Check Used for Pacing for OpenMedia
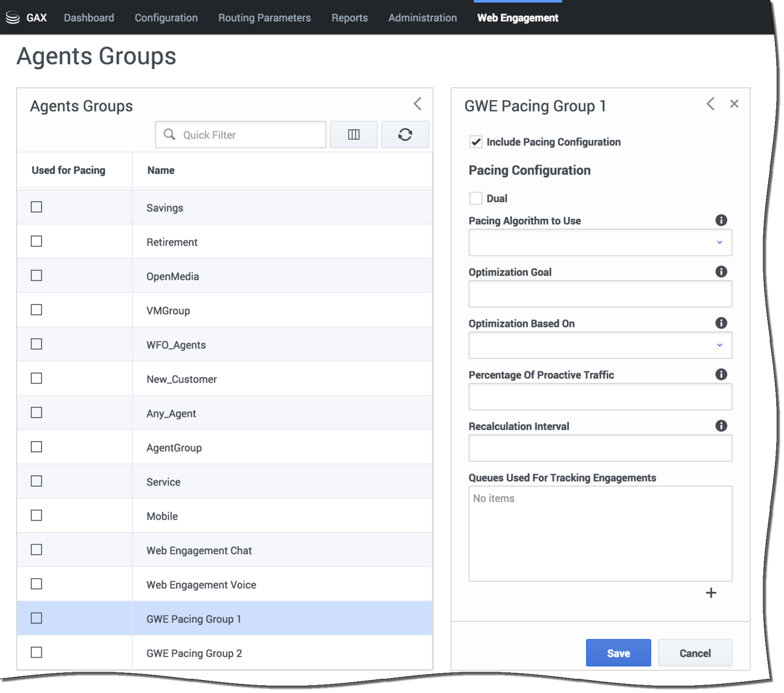This screenshot has width=784, height=693. click(36, 275)
